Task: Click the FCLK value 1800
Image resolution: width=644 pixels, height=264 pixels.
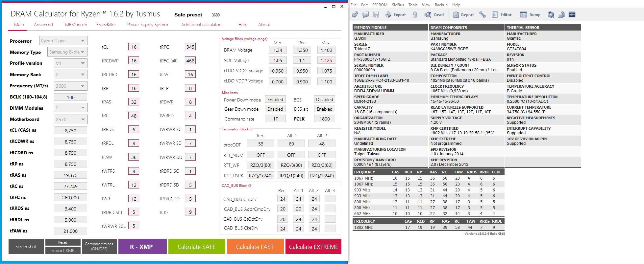Action: coord(325,119)
